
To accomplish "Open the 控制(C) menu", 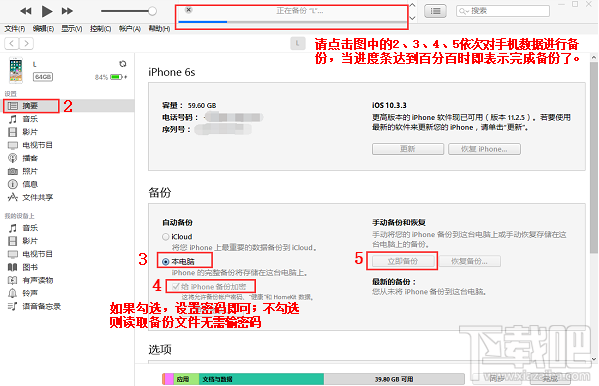I will pyautogui.click(x=100, y=29).
